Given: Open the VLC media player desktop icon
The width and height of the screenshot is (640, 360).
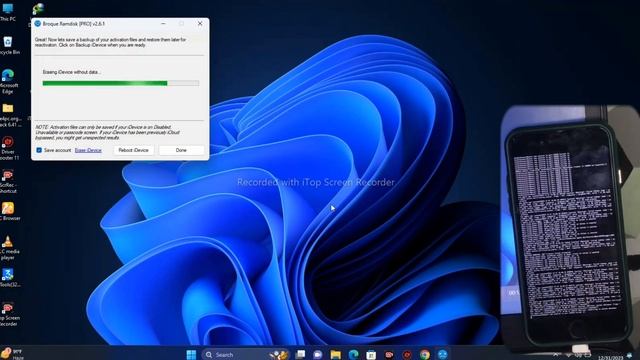Looking at the screenshot, I should point(8,247).
